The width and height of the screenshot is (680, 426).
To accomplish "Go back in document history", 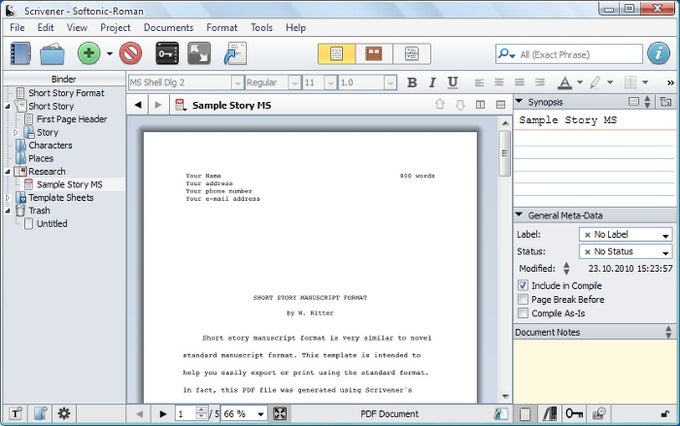I will point(138,105).
